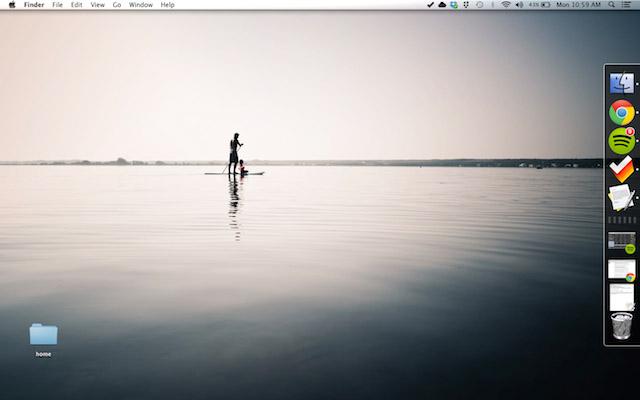Open the checkmark task app in dock

621,169
